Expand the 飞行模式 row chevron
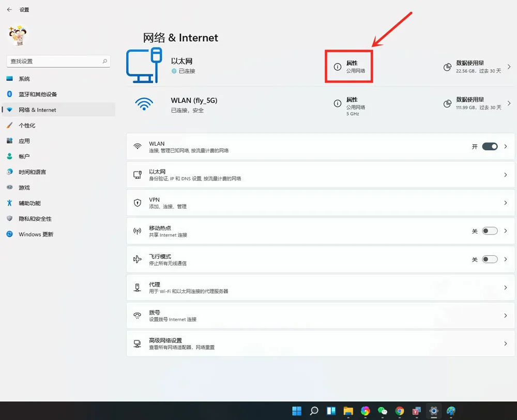517x420 pixels. [x=506, y=259]
